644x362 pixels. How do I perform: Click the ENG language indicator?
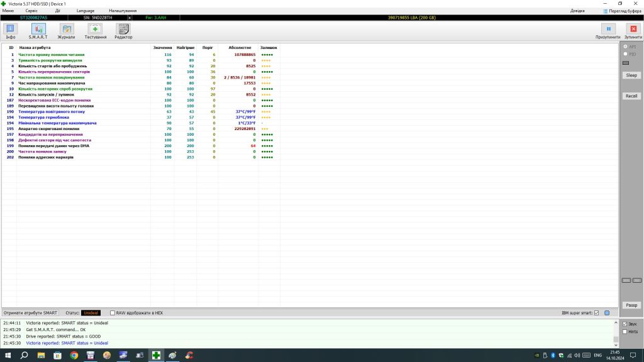tap(597, 356)
